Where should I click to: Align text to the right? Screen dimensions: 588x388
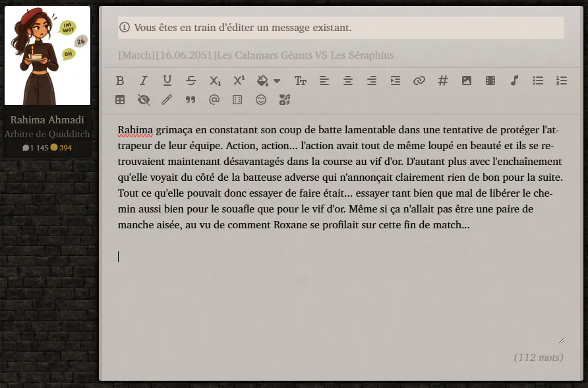372,81
